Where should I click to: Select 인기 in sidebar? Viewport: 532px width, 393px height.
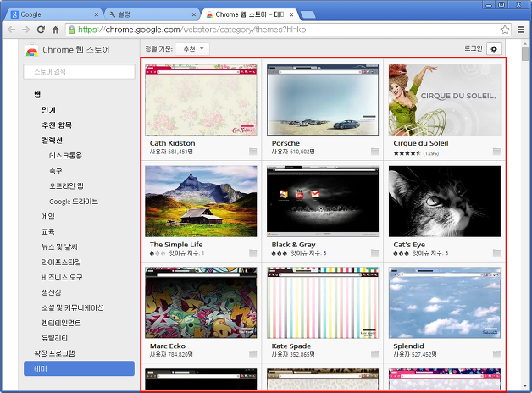click(x=48, y=110)
